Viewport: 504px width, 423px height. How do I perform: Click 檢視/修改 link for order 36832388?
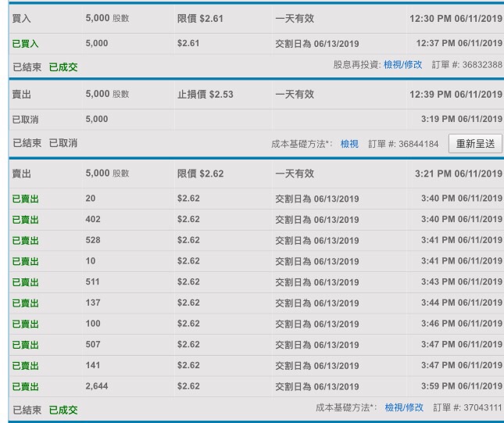point(402,65)
